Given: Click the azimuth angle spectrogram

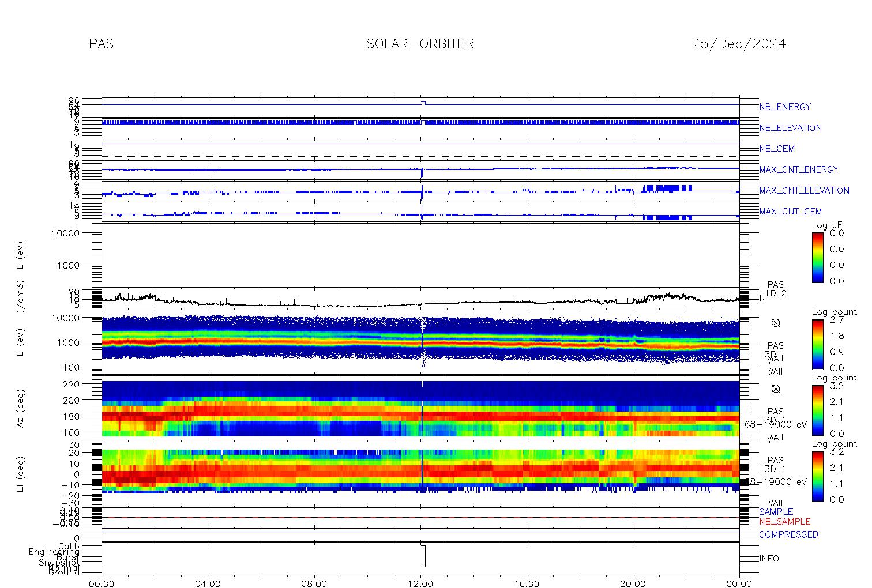Looking at the screenshot, I should (x=420, y=408).
